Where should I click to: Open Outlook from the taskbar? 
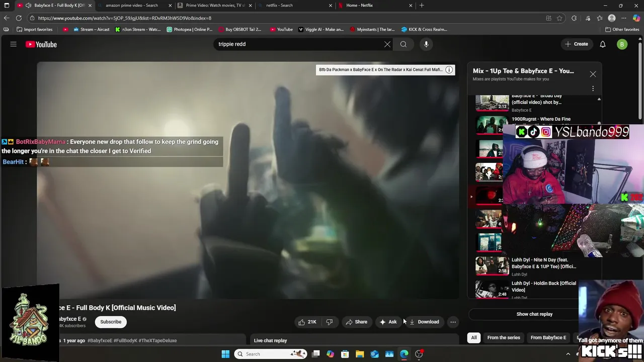pyautogui.click(x=374, y=354)
